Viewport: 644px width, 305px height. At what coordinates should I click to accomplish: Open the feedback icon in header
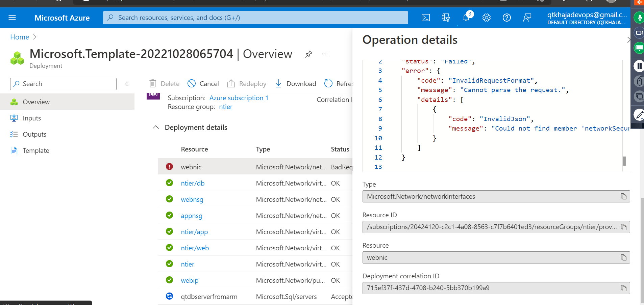527,18
